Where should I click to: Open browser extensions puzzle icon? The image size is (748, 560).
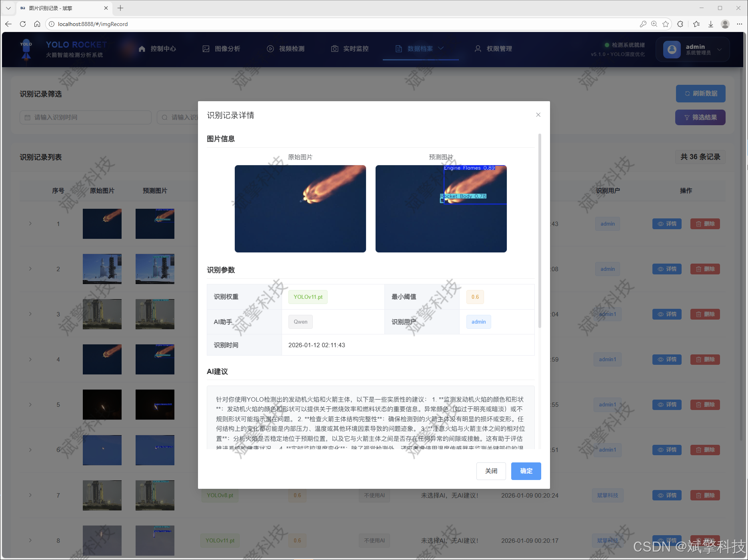(680, 24)
